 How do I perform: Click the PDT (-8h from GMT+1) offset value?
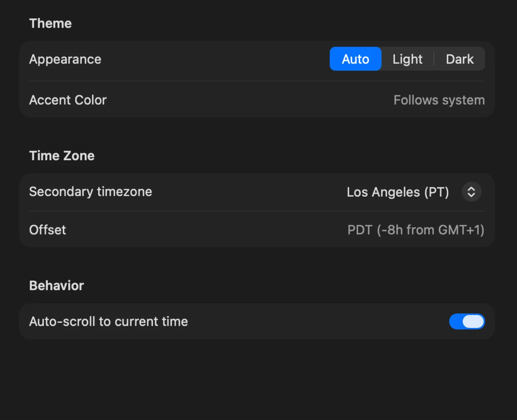(x=416, y=230)
